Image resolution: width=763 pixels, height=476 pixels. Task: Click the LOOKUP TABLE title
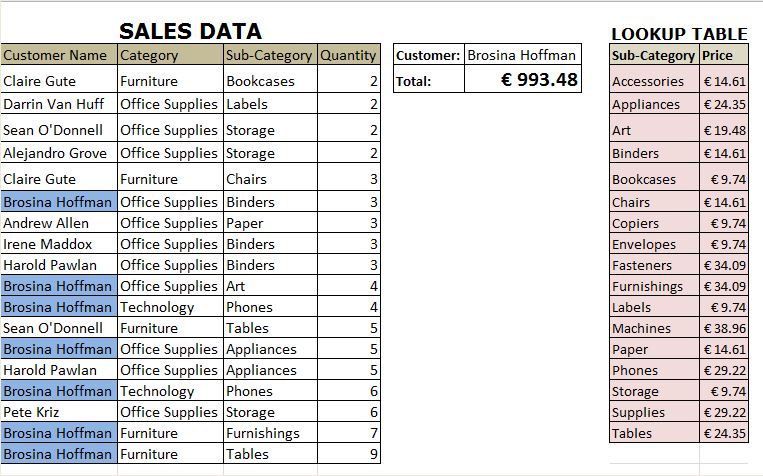[682, 34]
